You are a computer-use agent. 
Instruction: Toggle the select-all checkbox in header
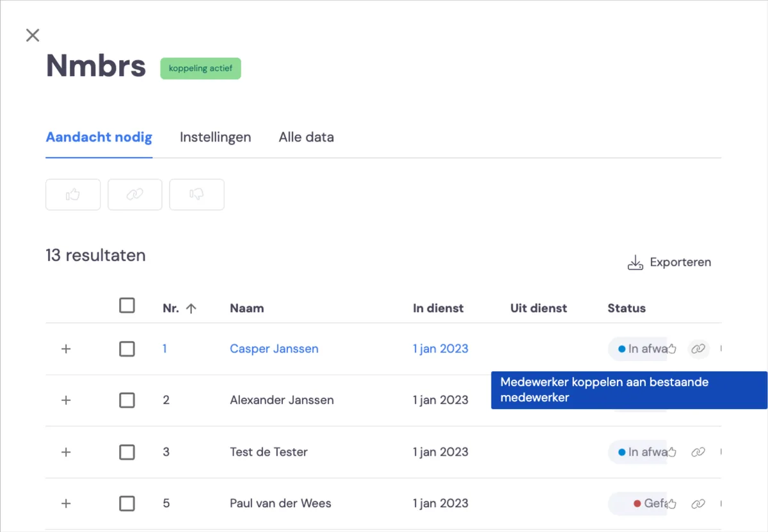pos(127,305)
